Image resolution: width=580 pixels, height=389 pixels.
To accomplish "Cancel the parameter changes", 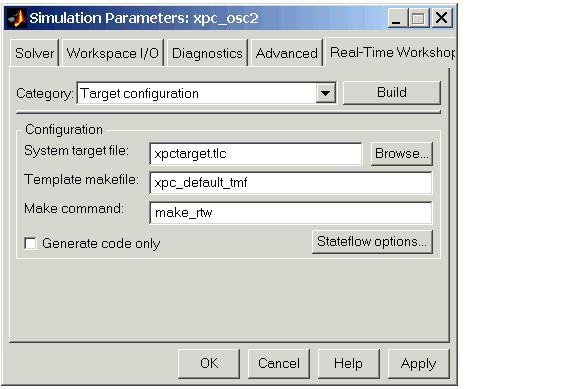I will 279,363.
